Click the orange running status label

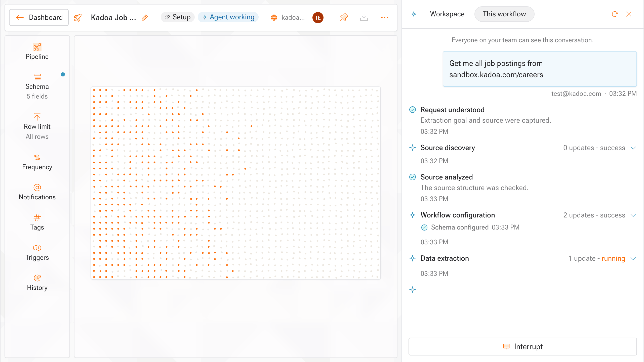613,258
